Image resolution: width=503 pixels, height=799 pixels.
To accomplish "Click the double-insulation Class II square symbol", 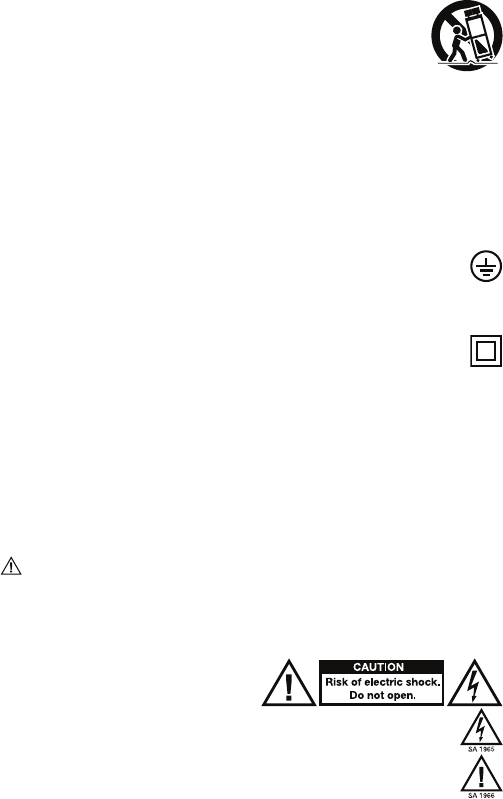I will (486, 351).
